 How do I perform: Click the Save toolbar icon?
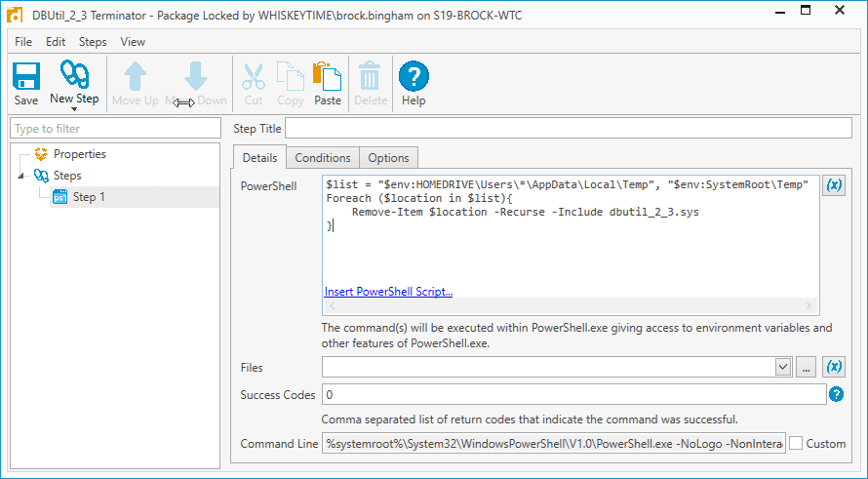click(26, 76)
